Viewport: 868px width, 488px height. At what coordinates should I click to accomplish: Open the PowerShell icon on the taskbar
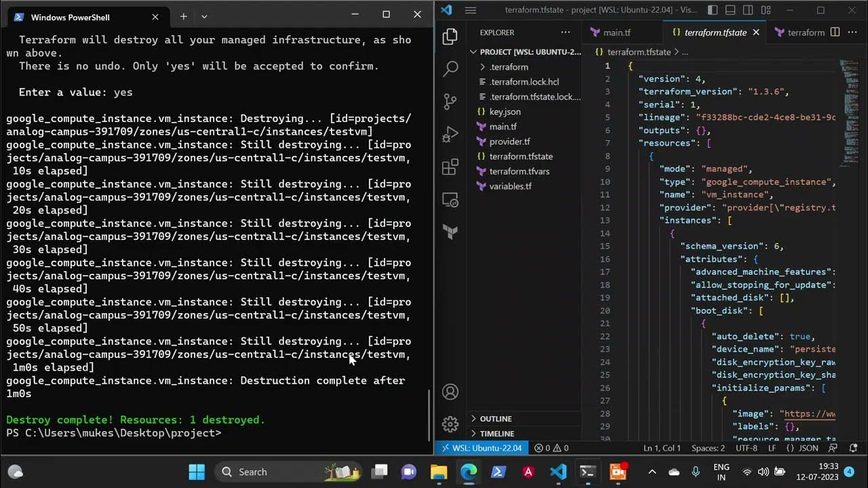point(498,472)
